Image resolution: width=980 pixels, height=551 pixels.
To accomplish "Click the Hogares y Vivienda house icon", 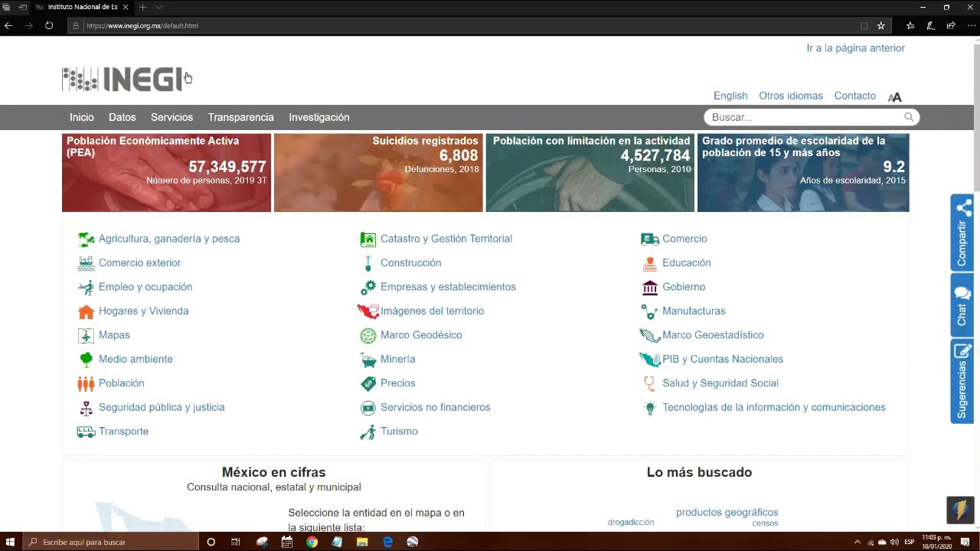I will 86,311.
